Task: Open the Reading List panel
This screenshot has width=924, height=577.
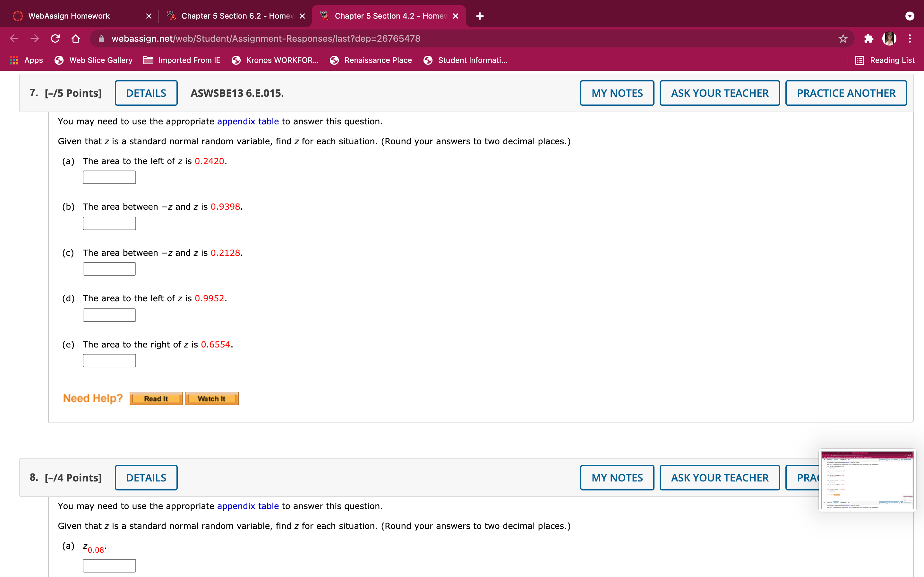Action: pyautogui.click(x=885, y=60)
